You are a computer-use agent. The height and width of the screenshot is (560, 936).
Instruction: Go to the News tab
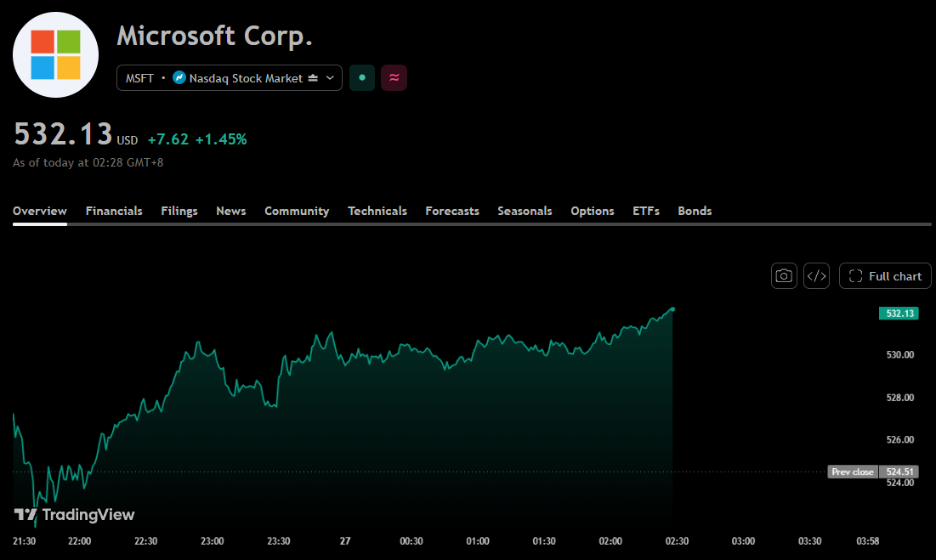pyautogui.click(x=231, y=211)
